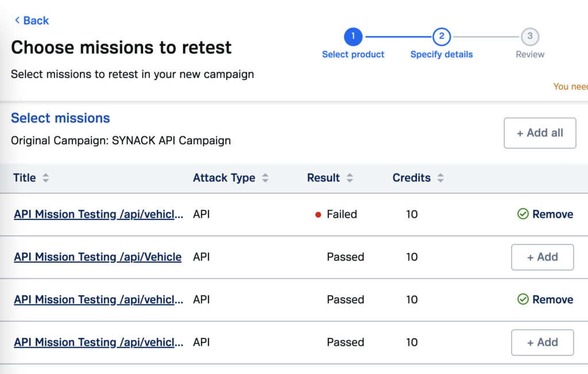
Task: Add the /api/Vehicle mission
Action: coord(542,257)
